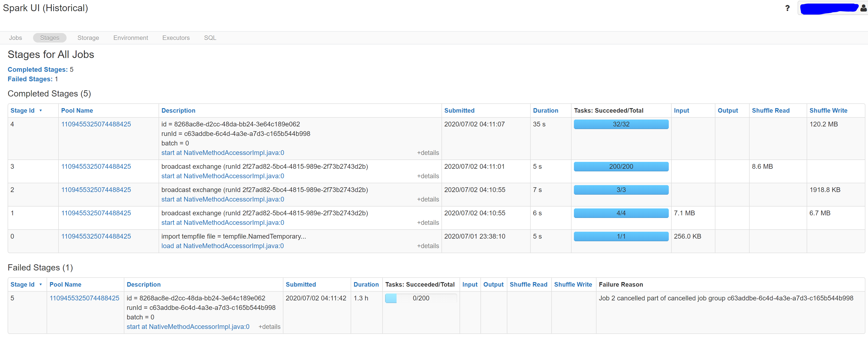
Task: Open the SQL tab
Action: coord(210,38)
